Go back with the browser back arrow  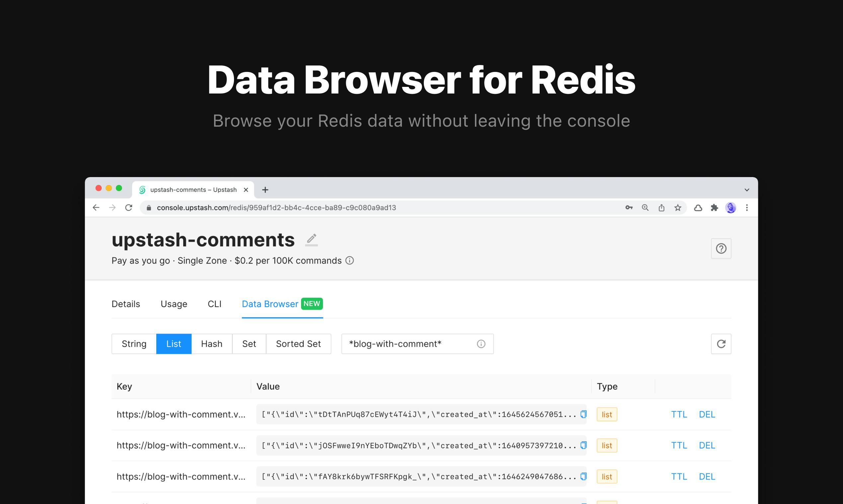[96, 208]
